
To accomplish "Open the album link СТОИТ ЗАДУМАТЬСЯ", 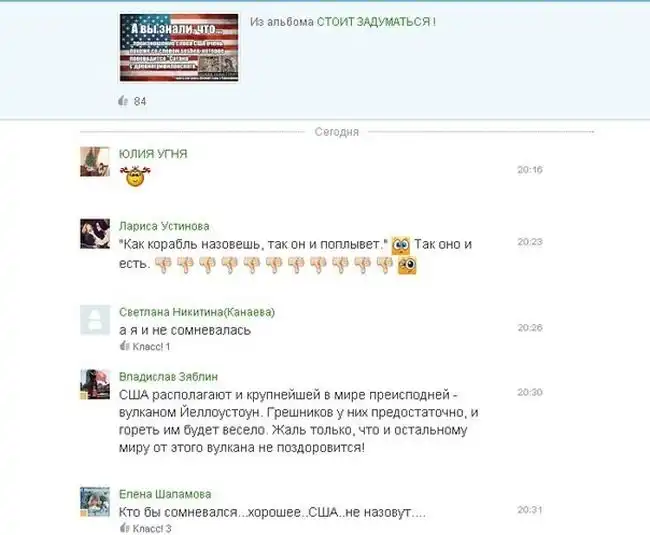I will [x=376, y=22].
